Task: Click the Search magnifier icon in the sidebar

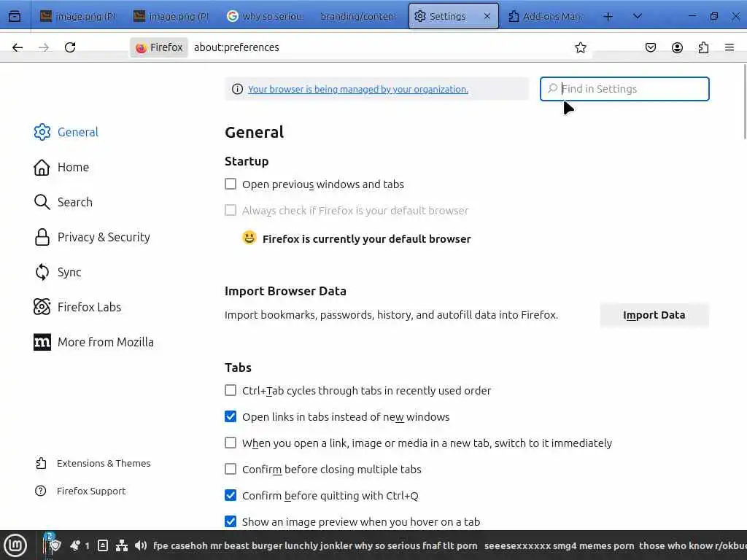Action: 42,202
